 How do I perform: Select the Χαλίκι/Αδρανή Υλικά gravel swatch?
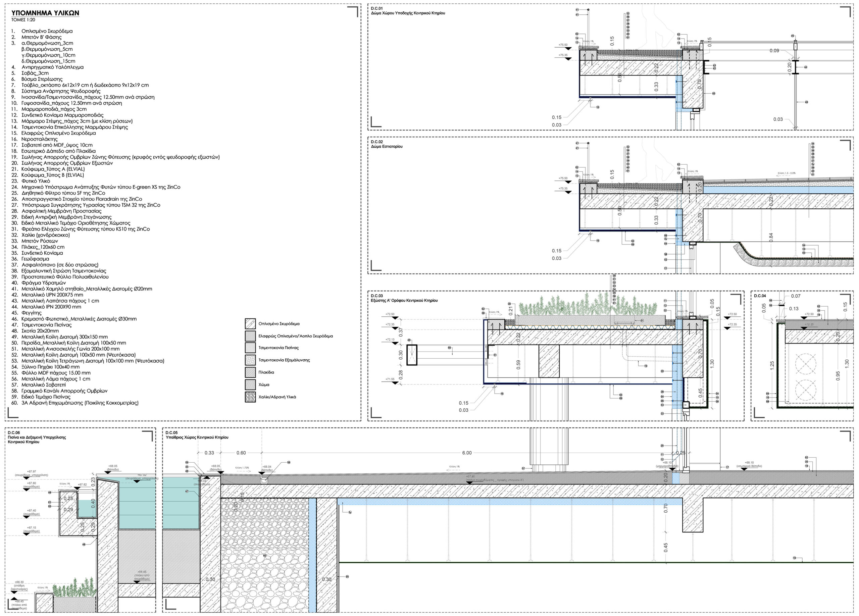pyautogui.click(x=250, y=397)
